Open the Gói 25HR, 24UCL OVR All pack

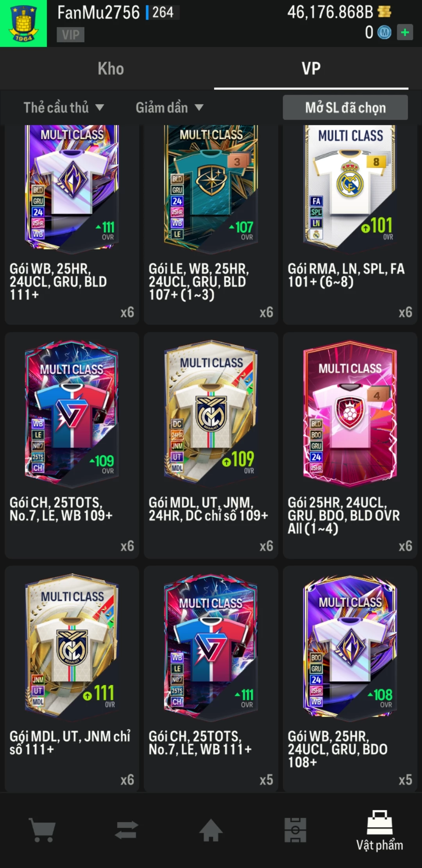pos(350,445)
